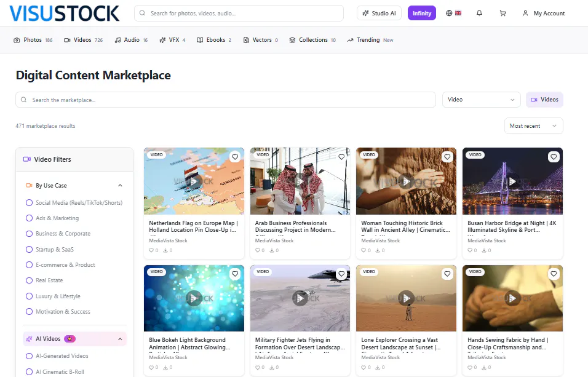The height and width of the screenshot is (377, 588).
Task: Click the language globe flag selector
Action: tap(453, 13)
